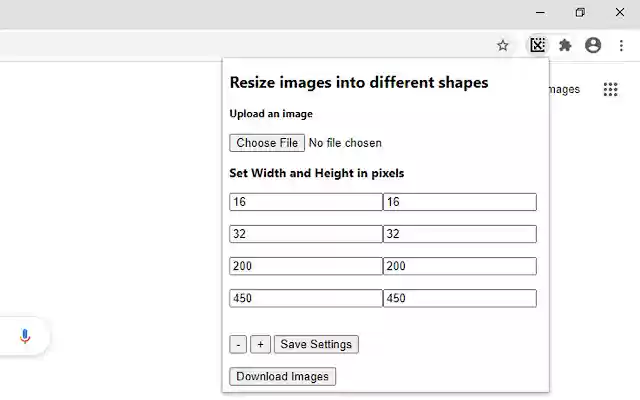Click the 'No file chosen' text
The height and width of the screenshot is (400, 640).
point(345,143)
